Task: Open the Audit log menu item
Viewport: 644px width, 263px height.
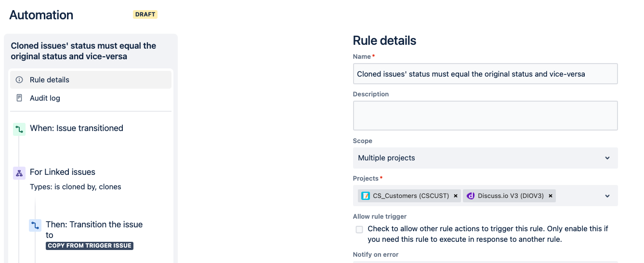Action: click(x=91, y=98)
